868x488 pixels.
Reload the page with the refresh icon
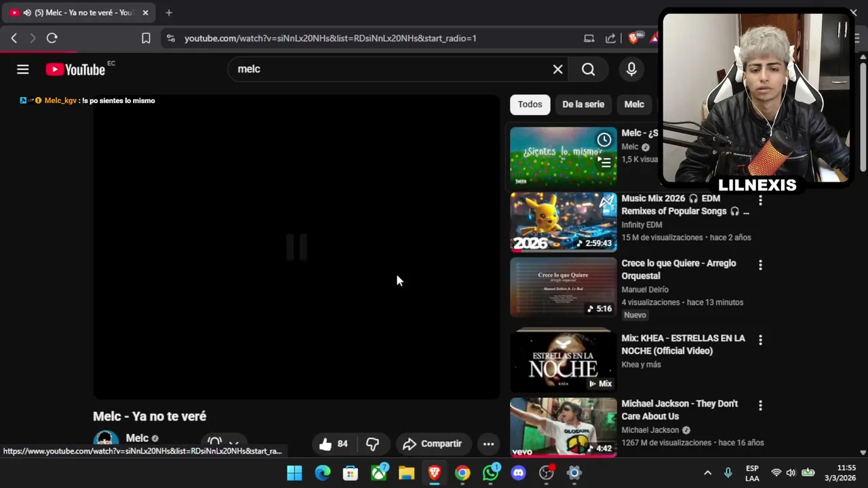52,38
